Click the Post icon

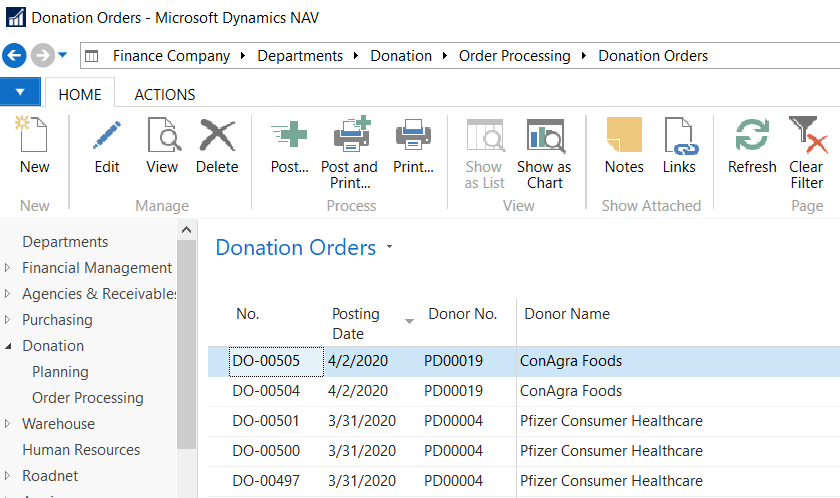(289, 134)
